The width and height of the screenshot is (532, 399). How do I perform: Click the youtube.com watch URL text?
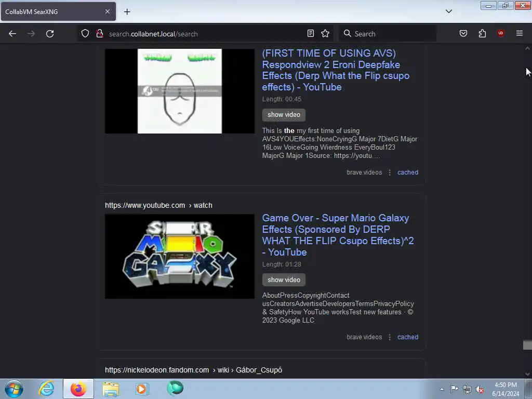pos(158,205)
